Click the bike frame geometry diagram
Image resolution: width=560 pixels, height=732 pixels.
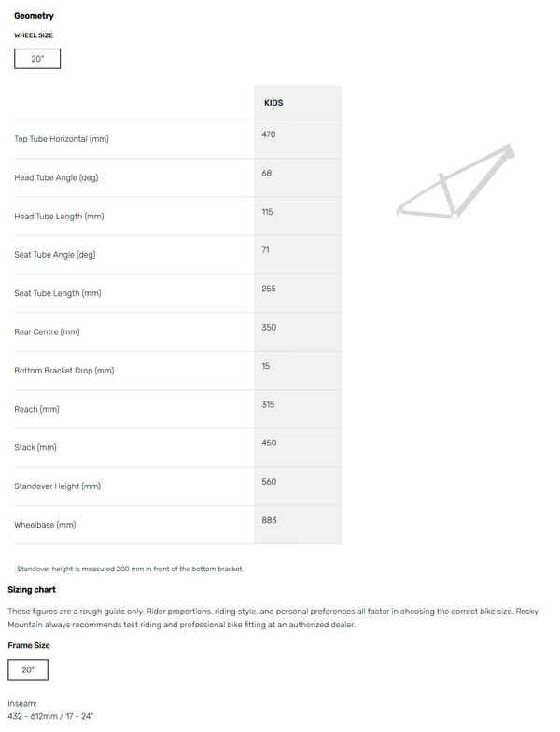[455, 181]
